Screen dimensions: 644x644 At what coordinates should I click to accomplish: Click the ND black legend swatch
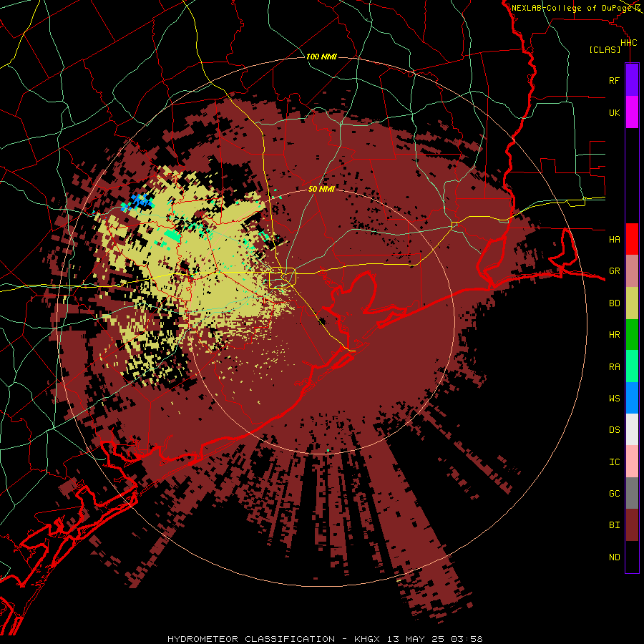click(x=632, y=557)
